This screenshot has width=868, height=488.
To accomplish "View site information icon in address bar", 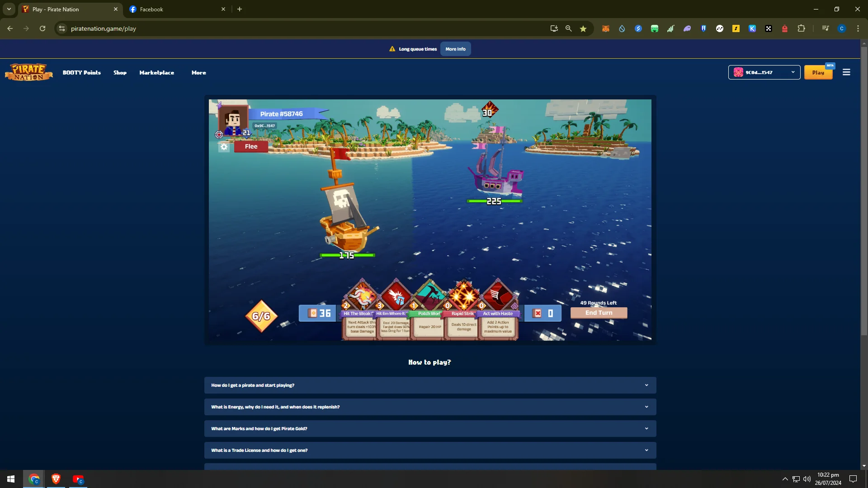I will pos(62,28).
